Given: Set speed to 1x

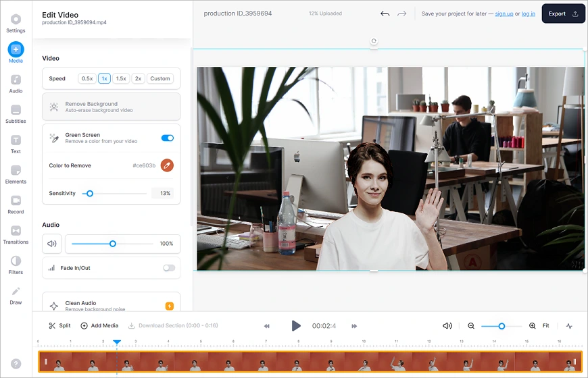Looking at the screenshot, I should [104, 78].
